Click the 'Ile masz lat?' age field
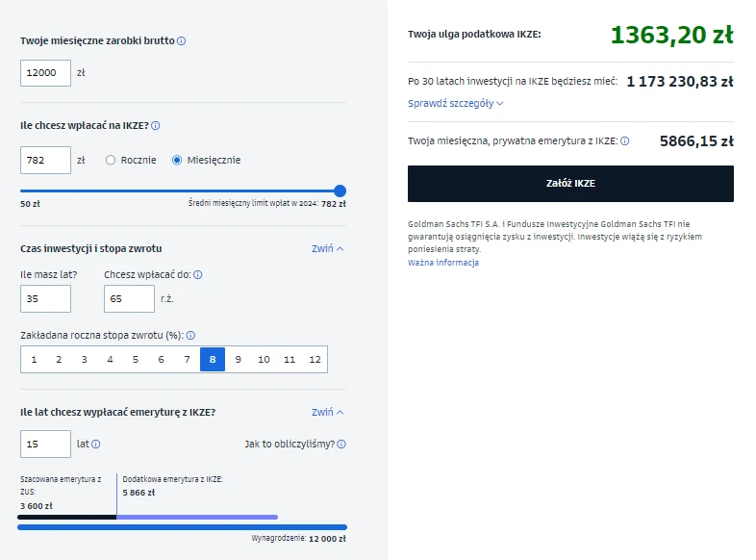The image size is (756, 560). (x=45, y=299)
